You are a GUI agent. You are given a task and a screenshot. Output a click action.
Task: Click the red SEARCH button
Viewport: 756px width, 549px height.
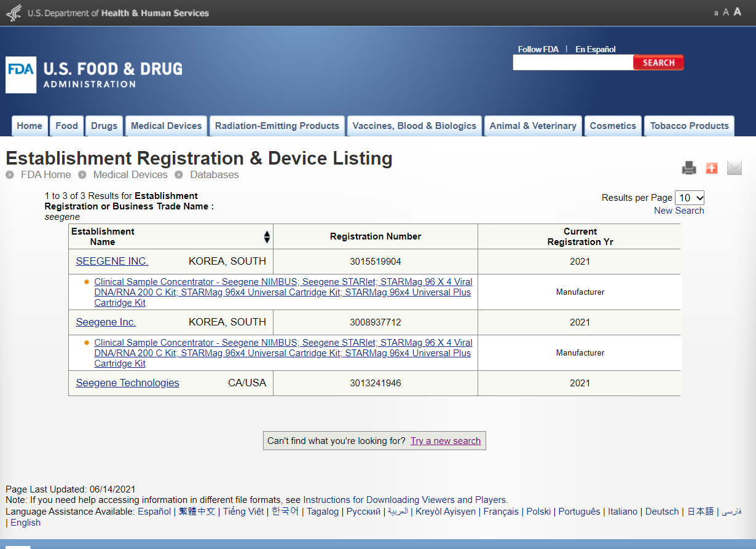(x=658, y=63)
